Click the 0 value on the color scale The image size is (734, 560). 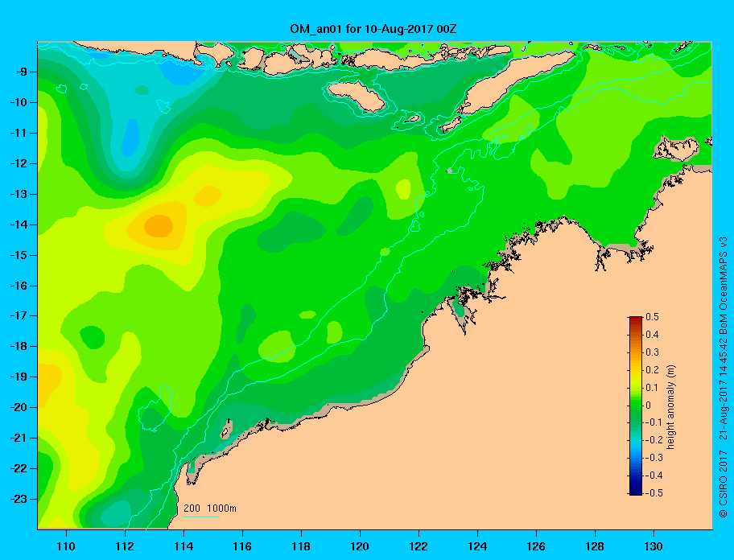[x=649, y=406]
